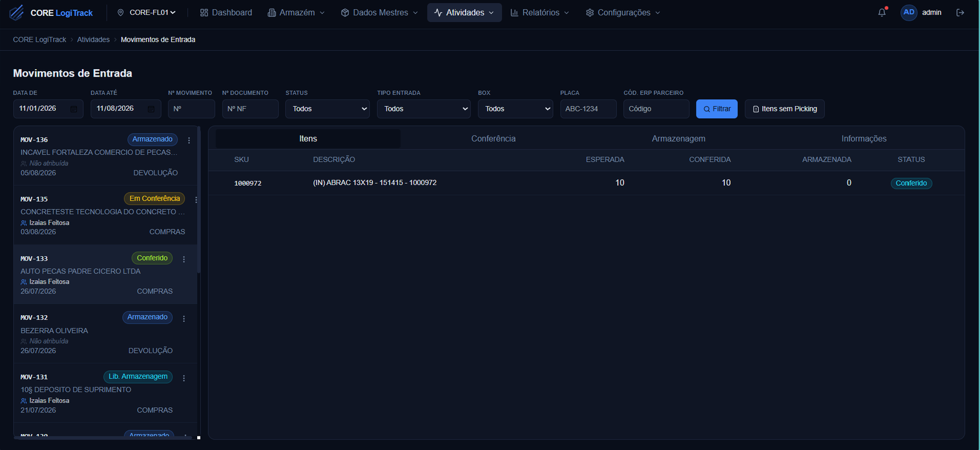Open the Box filter dropdown
Viewport: 980px width, 450px height.
[x=516, y=109]
